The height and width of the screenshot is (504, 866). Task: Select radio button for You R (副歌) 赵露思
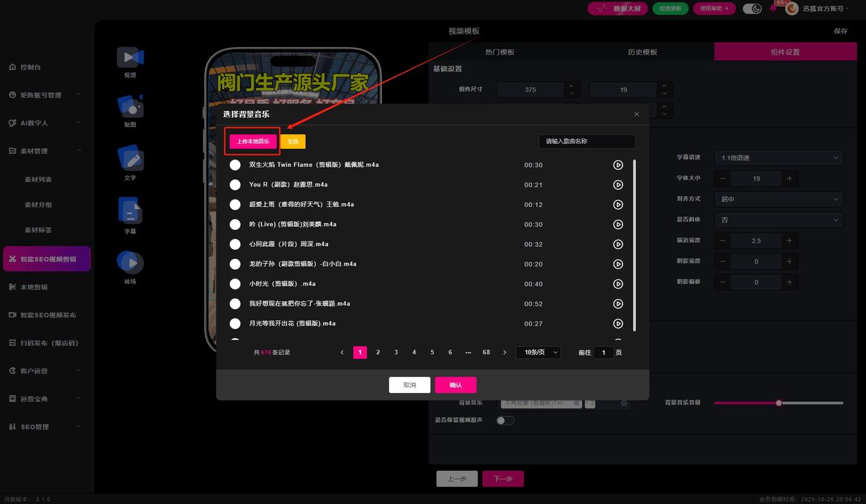[x=235, y=185]
